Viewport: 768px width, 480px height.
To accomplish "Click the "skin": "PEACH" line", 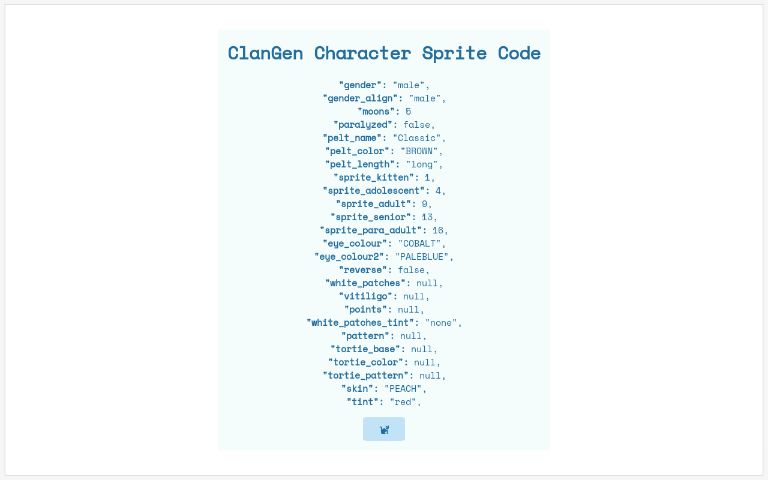I will click(x=384, y=389).
